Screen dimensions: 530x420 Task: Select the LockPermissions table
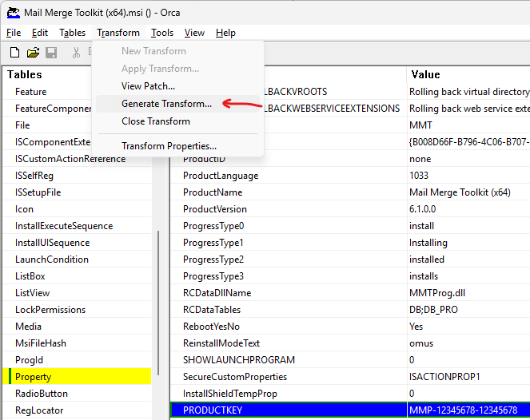[50, 310]
